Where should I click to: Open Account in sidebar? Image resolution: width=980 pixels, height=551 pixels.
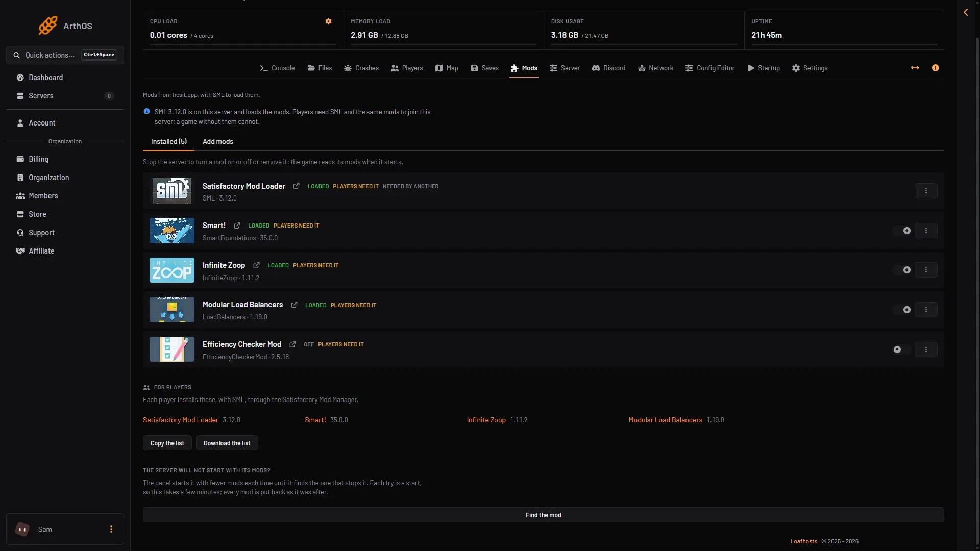[65, 123]
